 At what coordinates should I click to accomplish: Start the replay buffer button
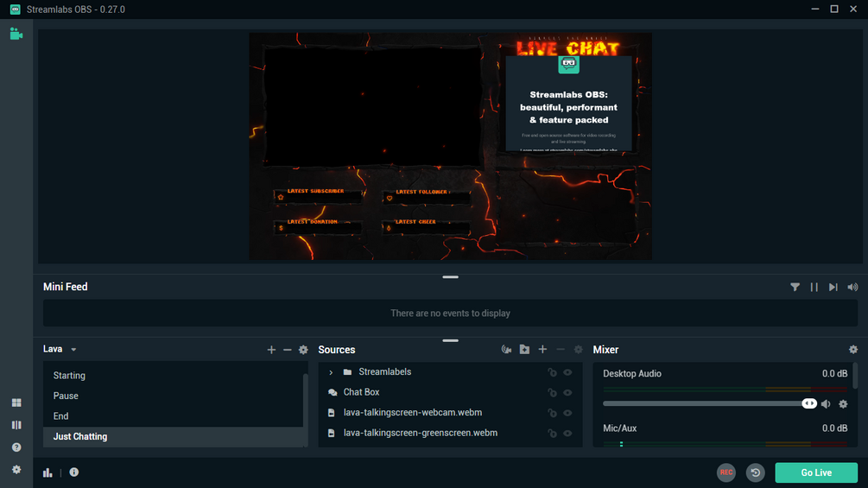pyautogui.click(x=755, y=472)
